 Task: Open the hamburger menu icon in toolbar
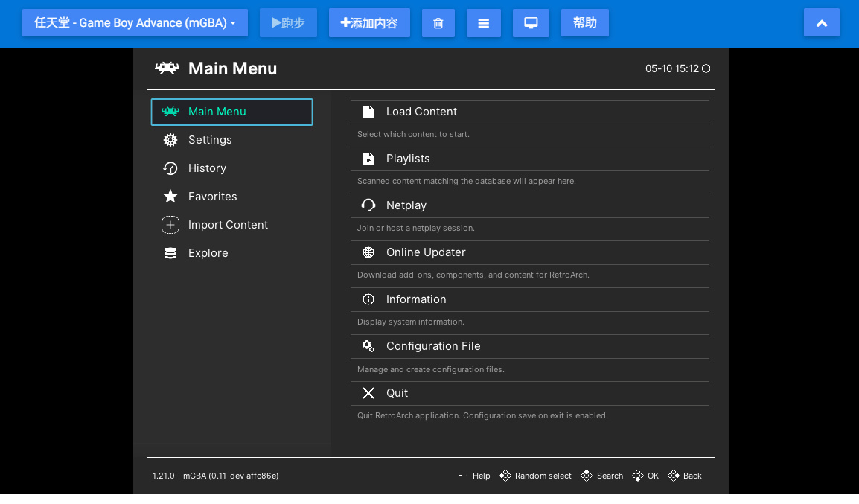point(484,23)
